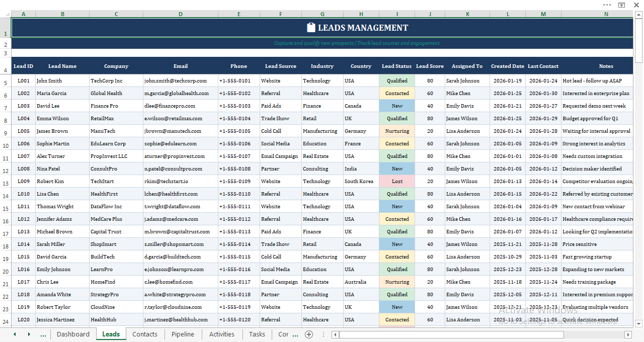Click the Created Date header cell
644x342 pixels.
(x=508, y=66)
